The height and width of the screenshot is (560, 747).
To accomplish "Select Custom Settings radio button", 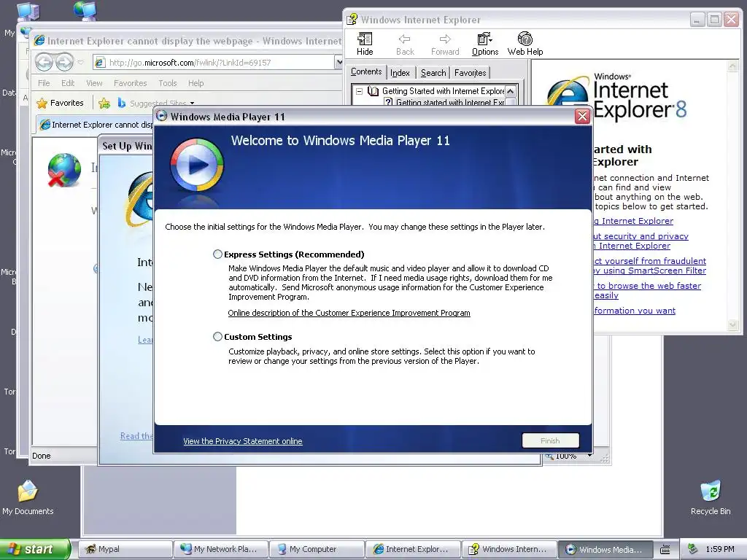I will 217,337.
